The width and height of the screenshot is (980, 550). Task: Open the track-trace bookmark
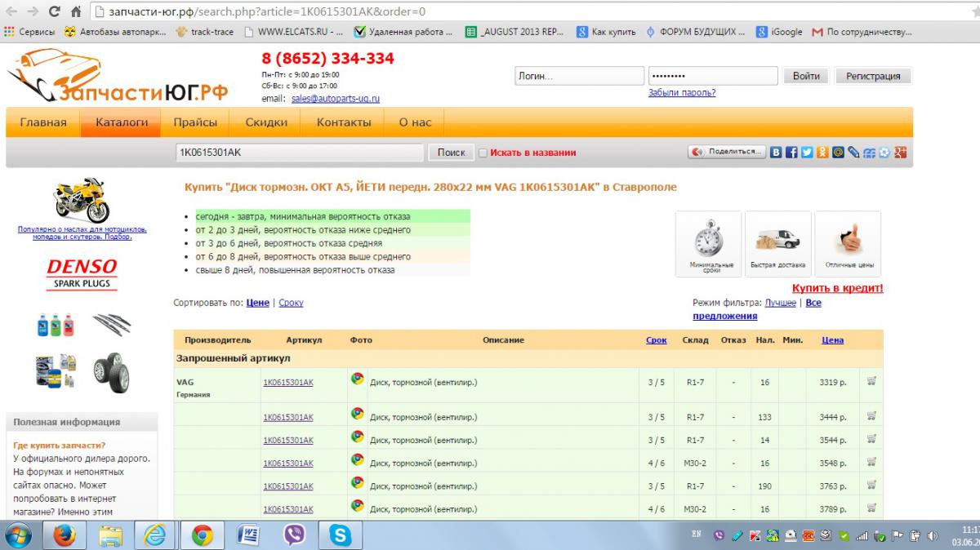pos(205,32)
